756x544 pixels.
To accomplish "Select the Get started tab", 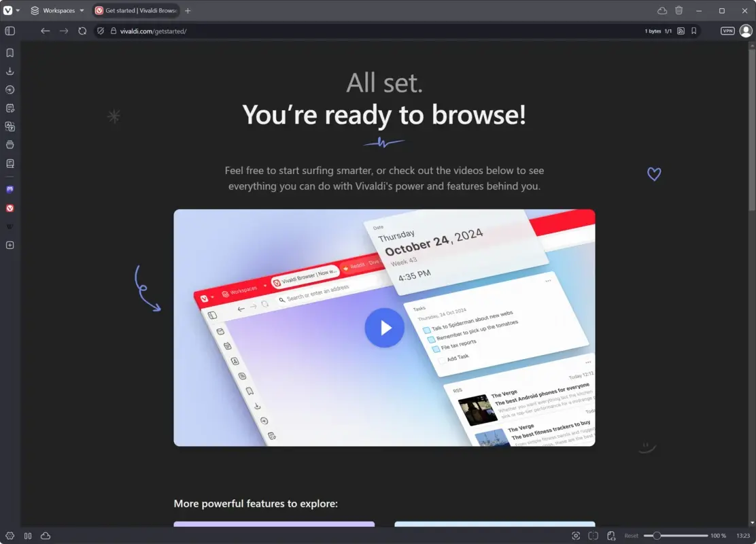I will point(135,10).
